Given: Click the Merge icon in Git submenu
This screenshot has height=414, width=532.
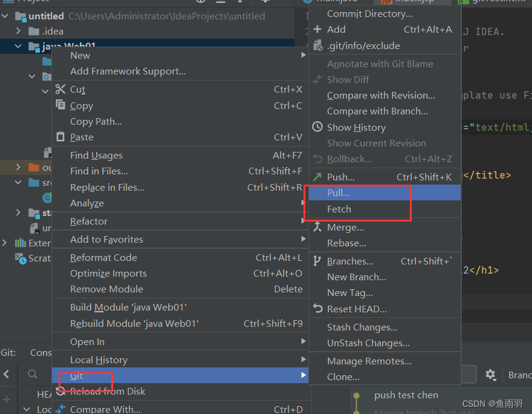Looking at the screenshot, I should pos(317,226).
